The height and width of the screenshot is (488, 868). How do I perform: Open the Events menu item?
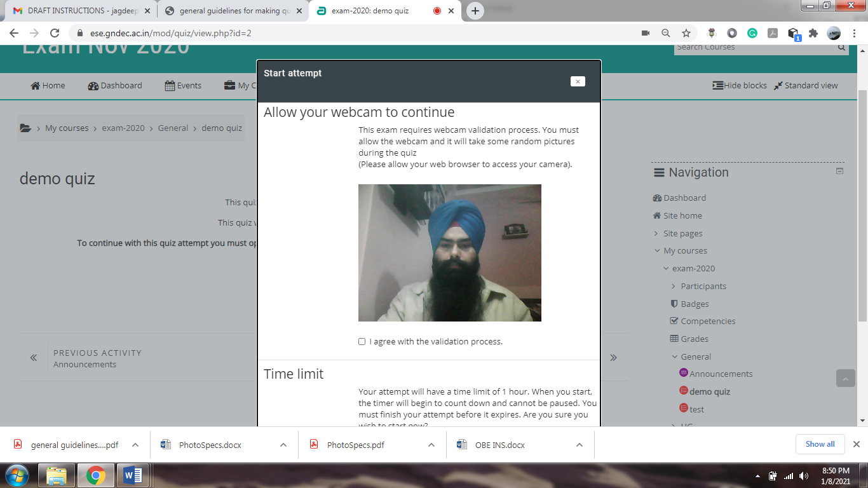[x=183, y=86]
